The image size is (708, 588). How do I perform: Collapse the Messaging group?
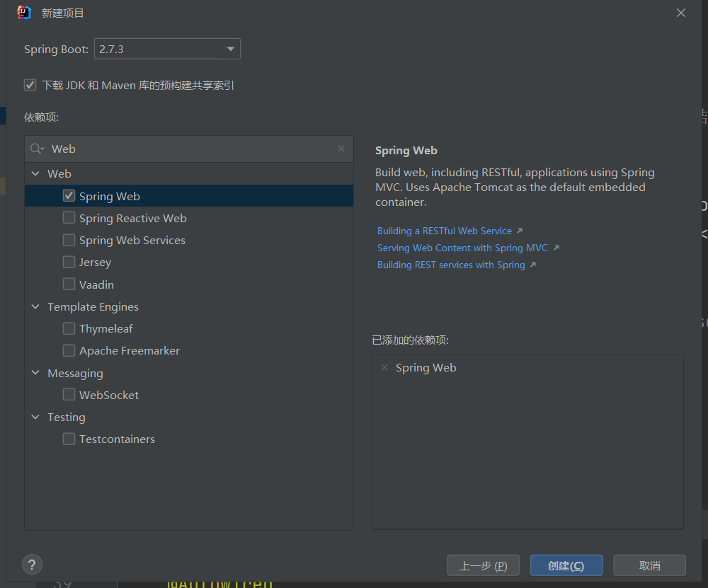[35, 373]
